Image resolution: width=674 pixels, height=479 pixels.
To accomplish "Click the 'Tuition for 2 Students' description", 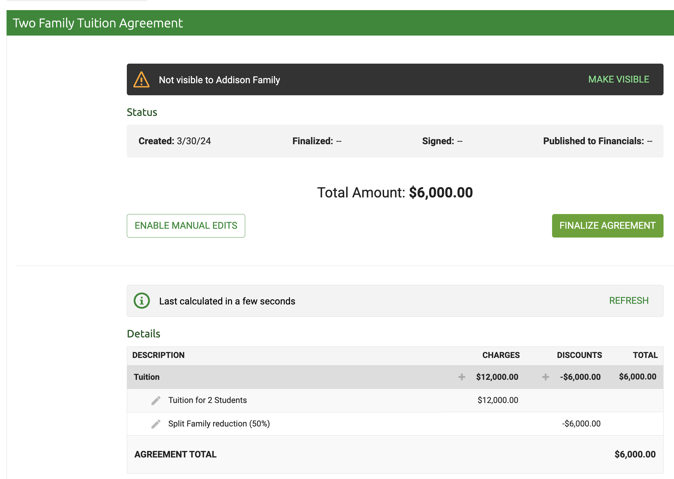I will tap(208, 400).
